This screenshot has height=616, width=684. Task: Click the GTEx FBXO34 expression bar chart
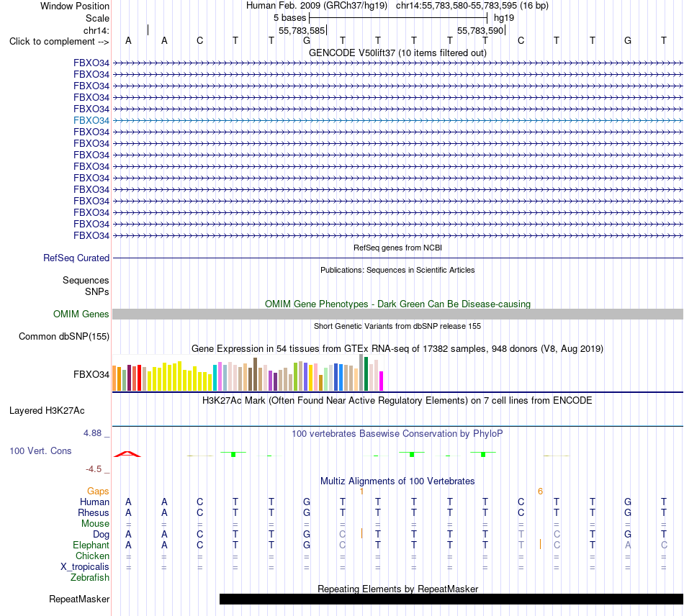tap(248, 373)
